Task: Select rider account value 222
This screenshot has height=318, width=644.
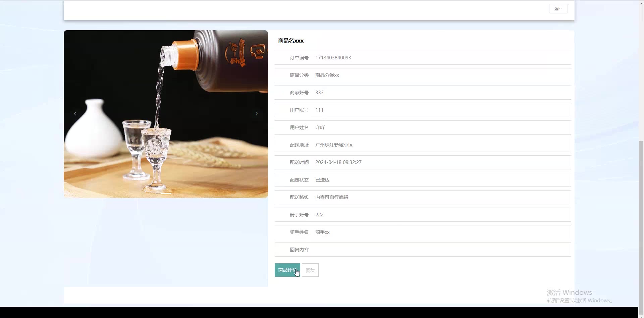Action: pos(319,215)
